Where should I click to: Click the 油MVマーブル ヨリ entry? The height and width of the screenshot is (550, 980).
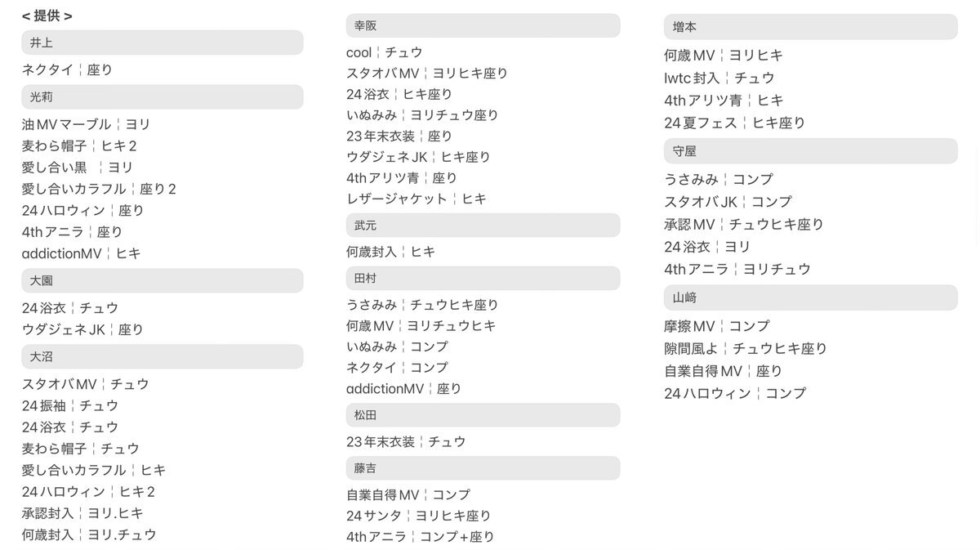[x=87, y=124]
